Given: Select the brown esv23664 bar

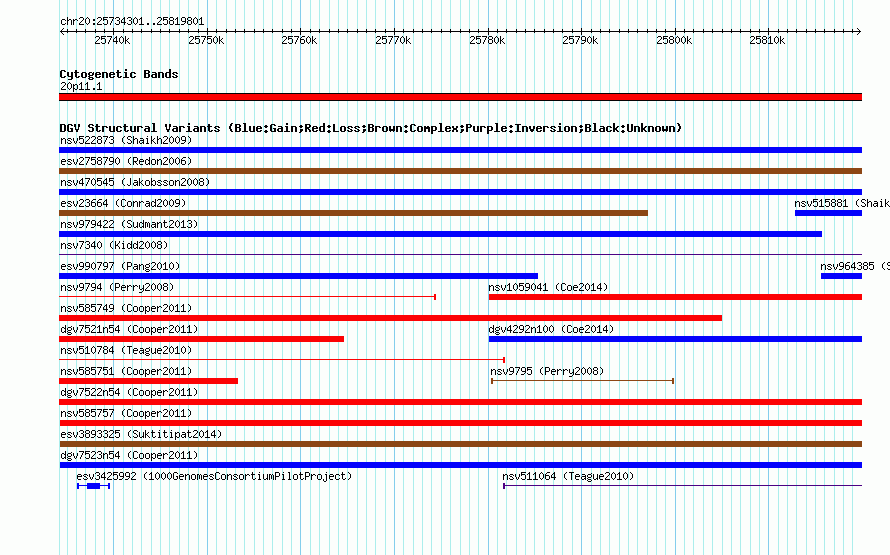Looking at the screenshot, I should (353, 213).
